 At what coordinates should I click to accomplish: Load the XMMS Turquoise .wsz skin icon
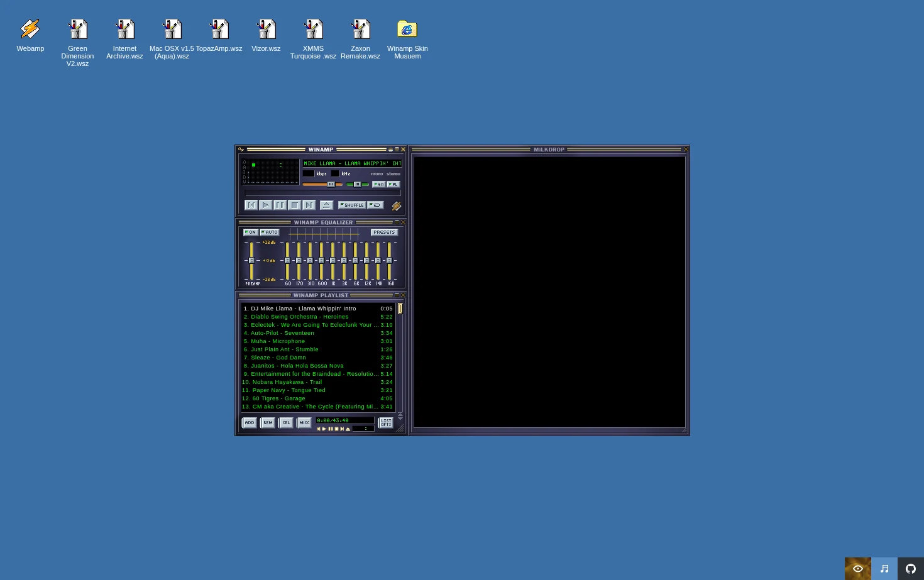(x=313, y=39)
